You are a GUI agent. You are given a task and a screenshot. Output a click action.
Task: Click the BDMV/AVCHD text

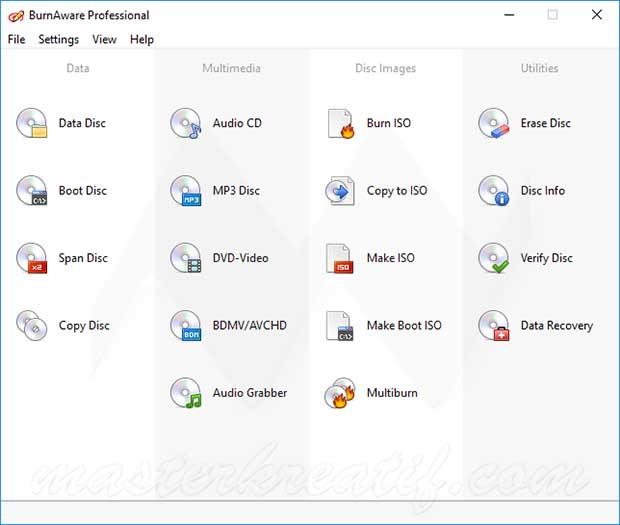(x=250, y=326)
